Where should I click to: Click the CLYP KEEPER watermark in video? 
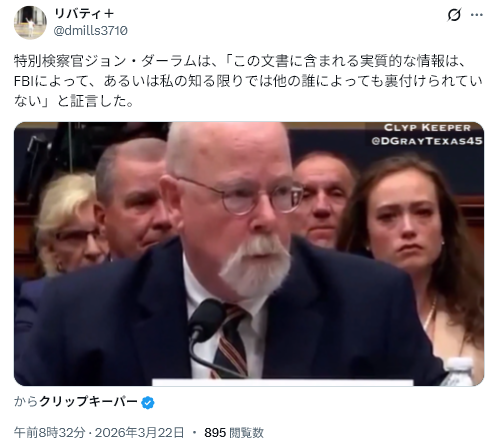[x=427, y=128]
